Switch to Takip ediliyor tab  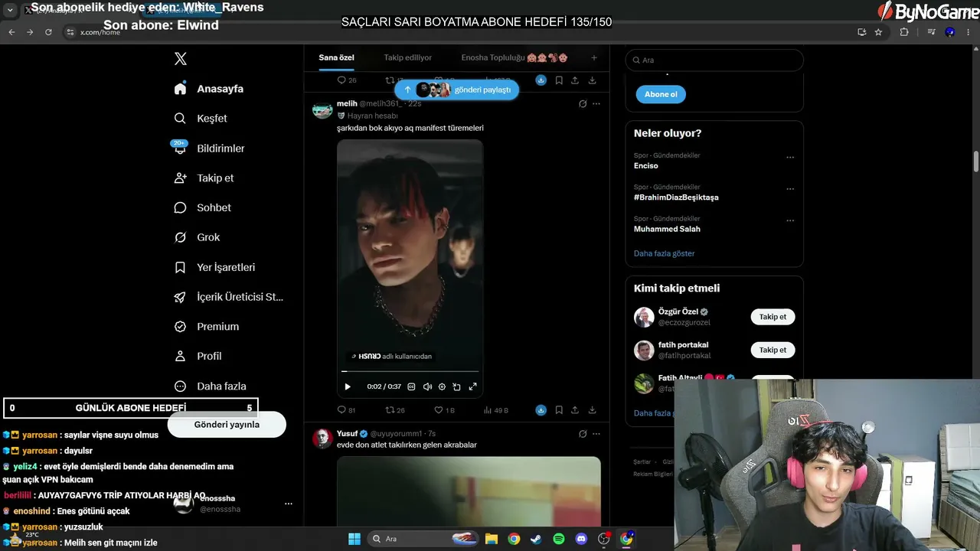408,57
